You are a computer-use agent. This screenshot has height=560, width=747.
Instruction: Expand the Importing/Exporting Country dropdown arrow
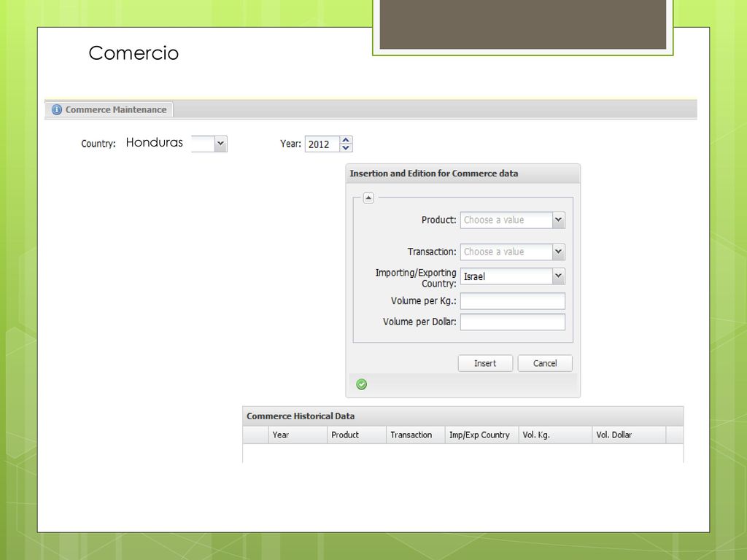click(559, 276)
